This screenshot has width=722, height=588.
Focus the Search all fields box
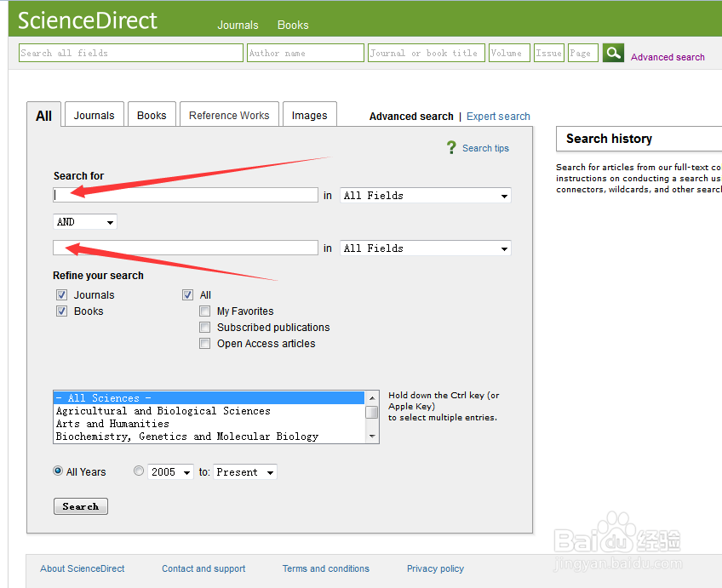tap(131, 53)
